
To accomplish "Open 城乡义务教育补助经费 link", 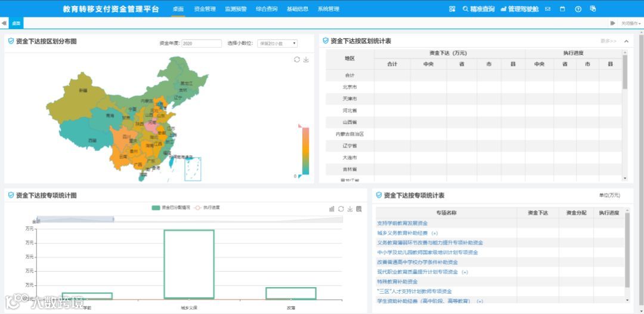I will 402,233.
